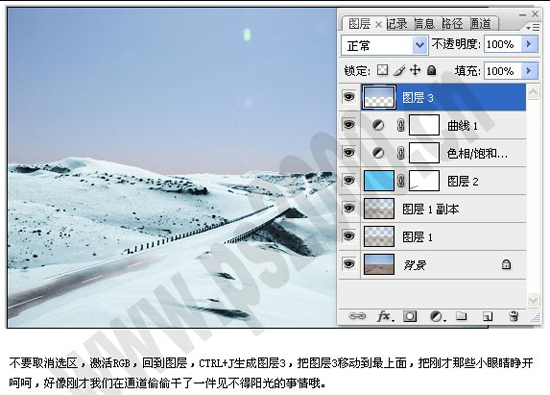The image size is (550, 395).
Task: Select the 图层 3 thumbnail
Action: [379, 97]
